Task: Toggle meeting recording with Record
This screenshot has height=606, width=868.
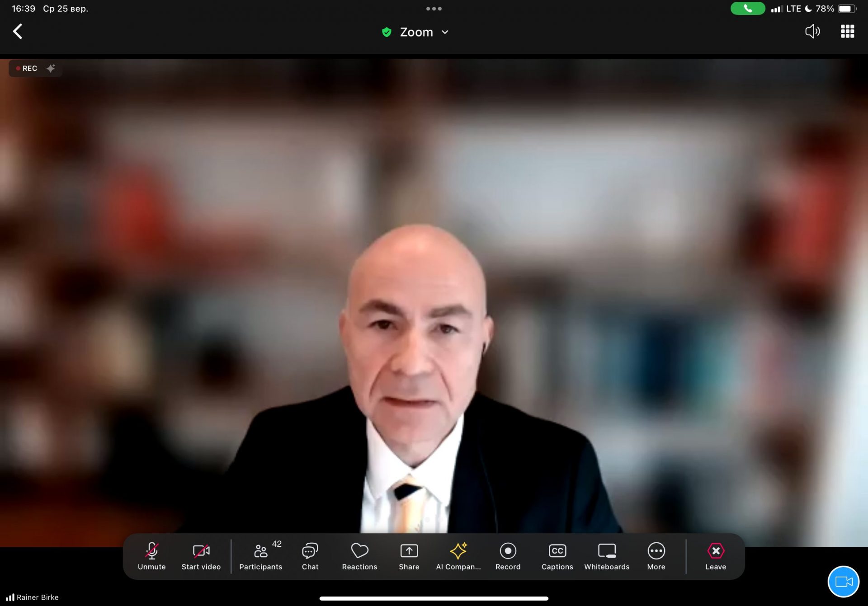Action: tap(508, 556)
